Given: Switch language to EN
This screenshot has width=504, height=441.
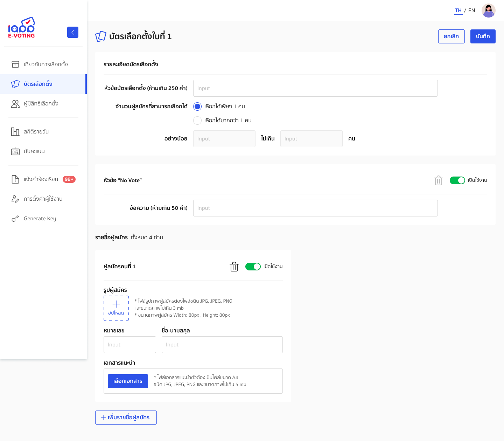Looking at the screenshot, I should (471, 11).
